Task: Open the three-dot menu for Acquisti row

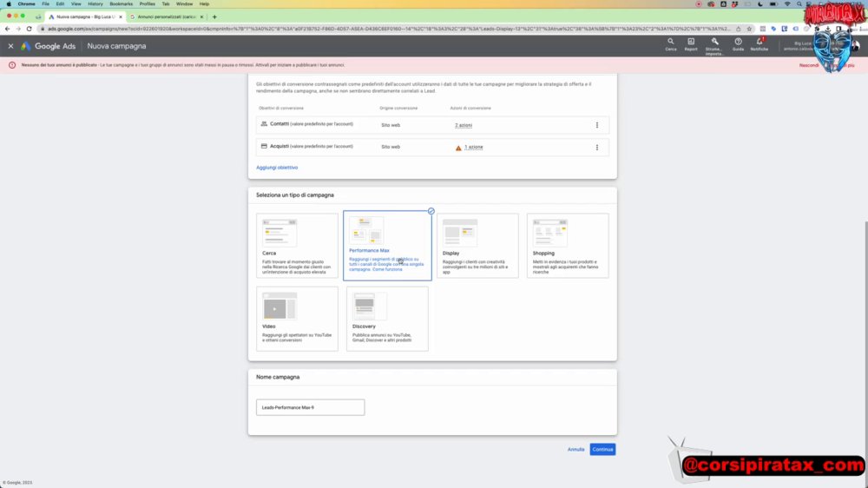Action: click(x=597, y=148)
